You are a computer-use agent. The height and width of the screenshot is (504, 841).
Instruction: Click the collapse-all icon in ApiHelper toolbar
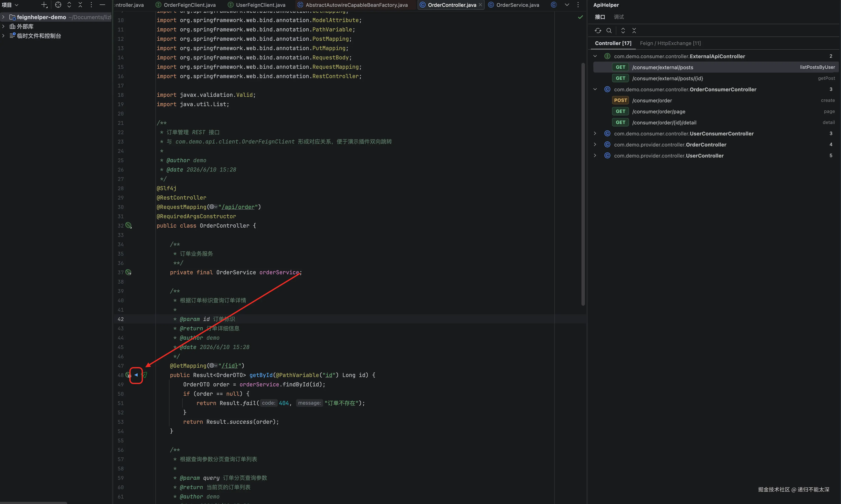(x=634, y=31)
